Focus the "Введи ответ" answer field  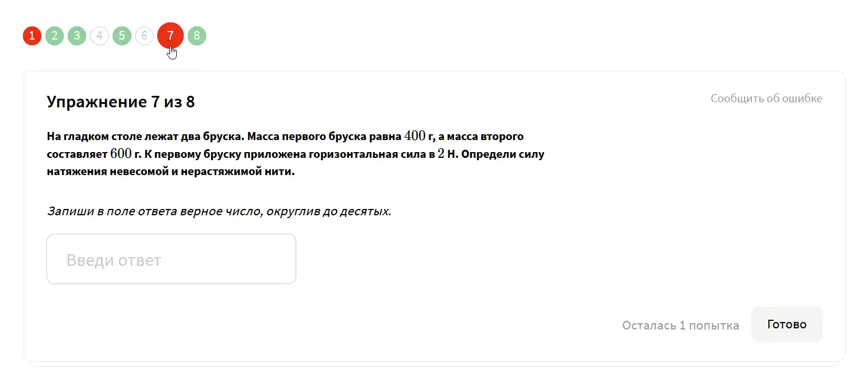pyautogui.click(x=171, y=259)
